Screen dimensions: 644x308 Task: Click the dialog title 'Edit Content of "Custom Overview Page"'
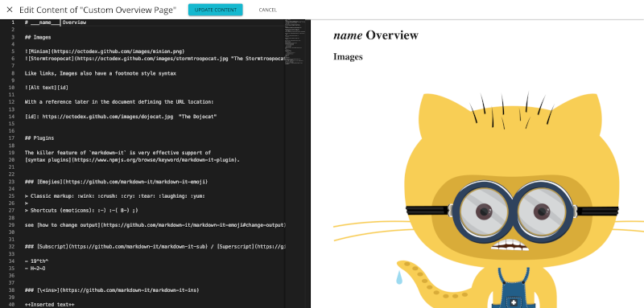(97, 10)
